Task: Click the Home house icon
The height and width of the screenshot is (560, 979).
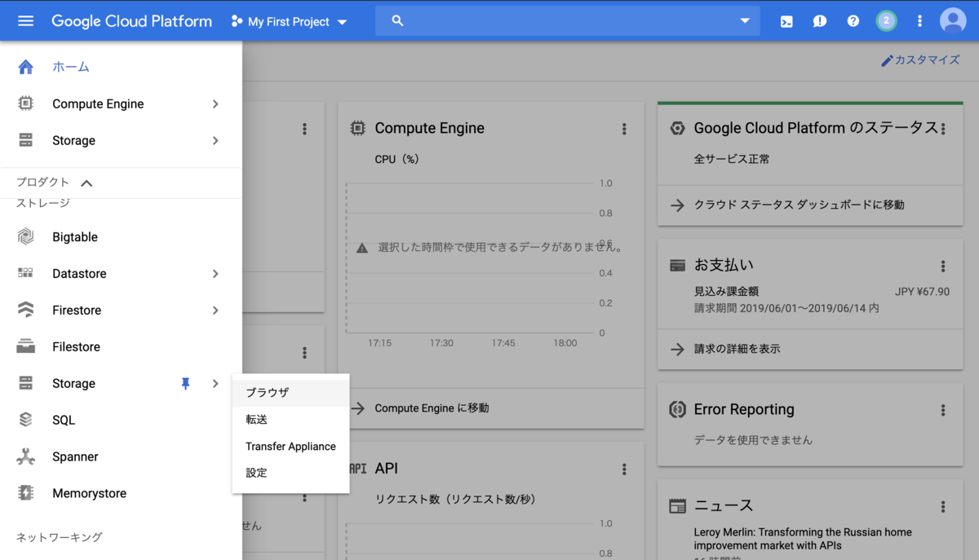Action: (25, 67)
